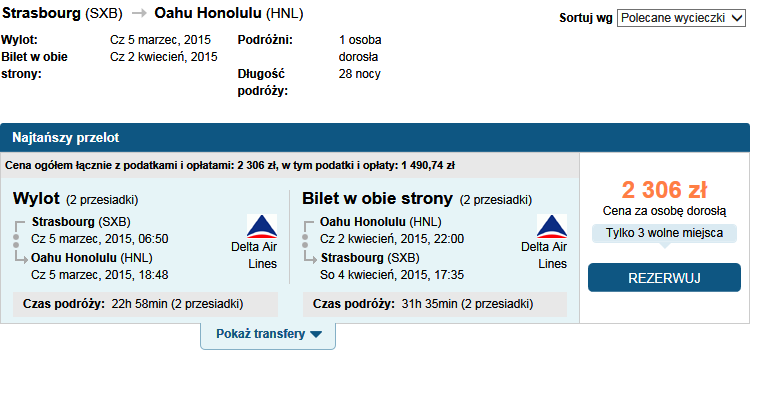Click return route connector icon near Oahu Honolulu
The height and width of the screenshot is (420, 780).
309,242
